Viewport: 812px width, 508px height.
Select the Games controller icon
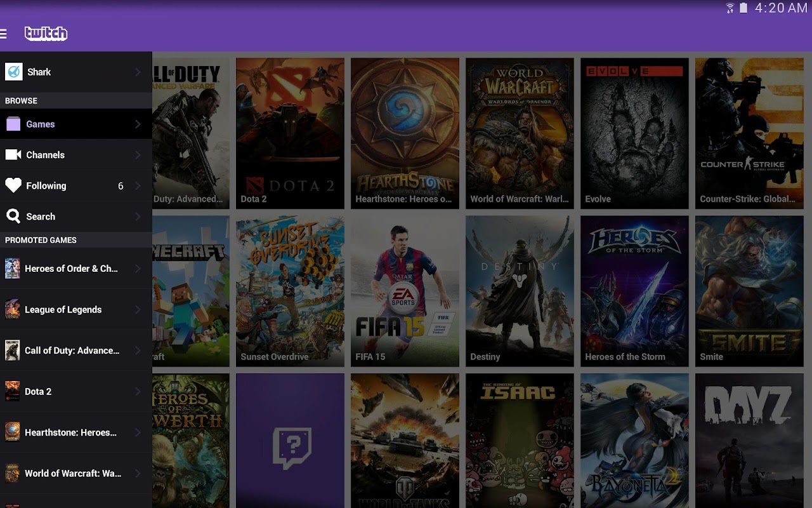click(x=13, y=124)
